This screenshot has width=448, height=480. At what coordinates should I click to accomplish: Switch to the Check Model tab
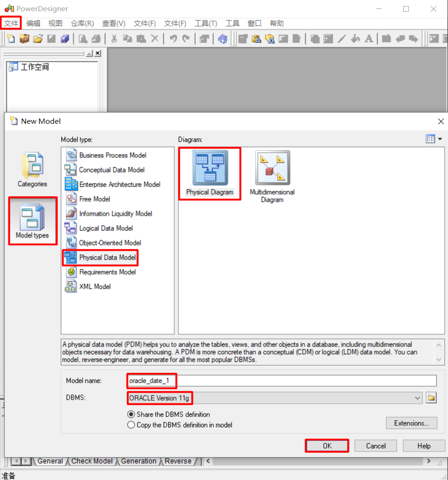tap(92, 461)
